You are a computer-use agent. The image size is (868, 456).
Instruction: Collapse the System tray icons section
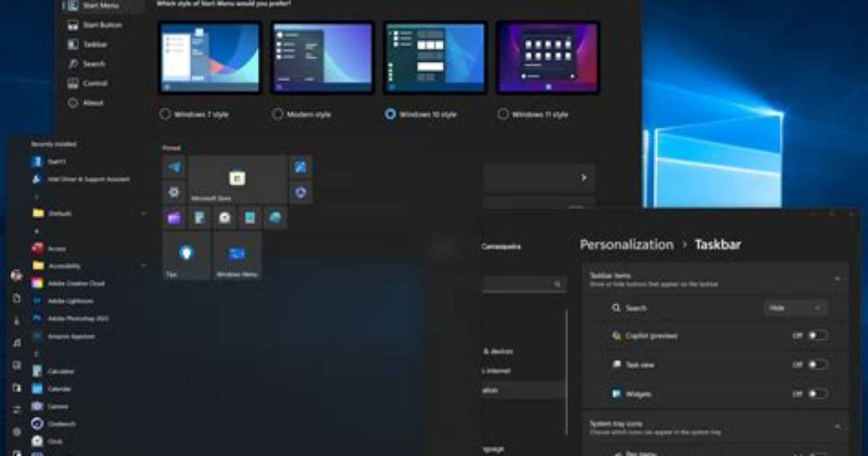click(x=838, y=427)
